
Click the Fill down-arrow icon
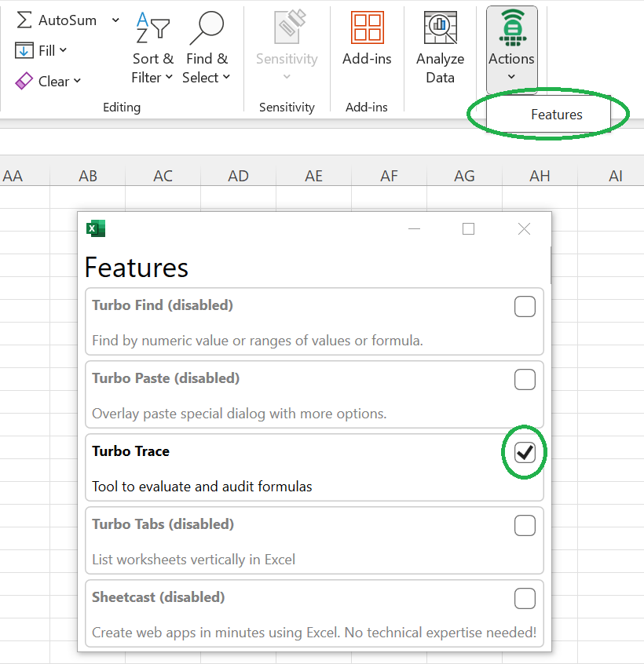[24, 50]
